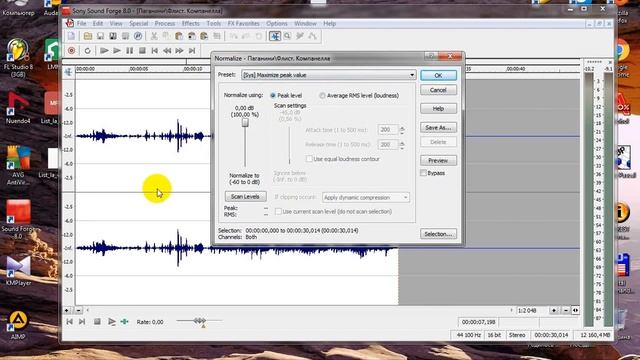Click the Cut scissors icon

click(154, 36)
